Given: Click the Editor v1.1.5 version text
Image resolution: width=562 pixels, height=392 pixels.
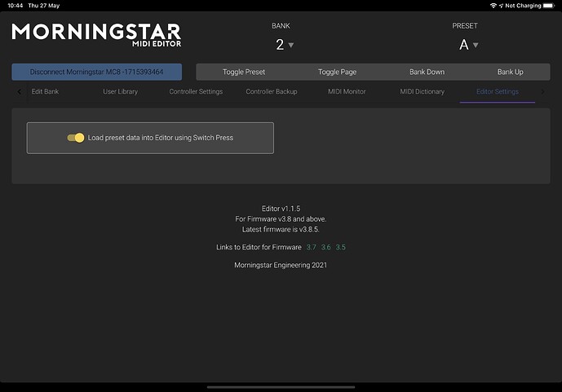Looking at the screenshot, I should 281,209.
